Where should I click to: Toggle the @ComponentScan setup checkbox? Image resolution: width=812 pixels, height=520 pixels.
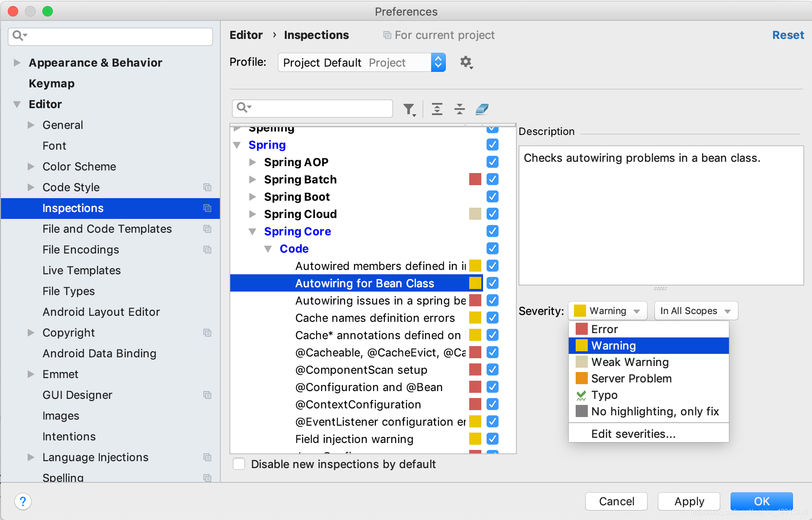point(493,369)
